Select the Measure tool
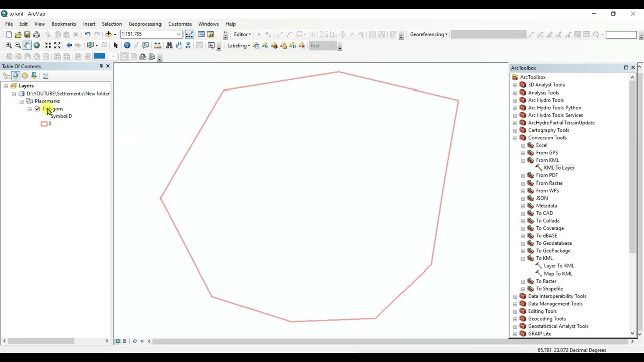Viewport: 644px width, 362px height. [x=157, y=45]
